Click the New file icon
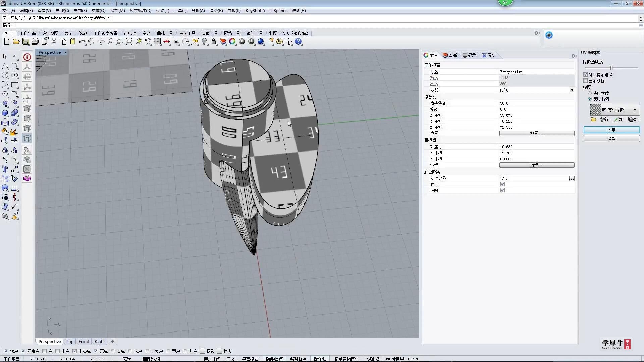644x362 pixels. pyautogui.click(x=7, y=42)
